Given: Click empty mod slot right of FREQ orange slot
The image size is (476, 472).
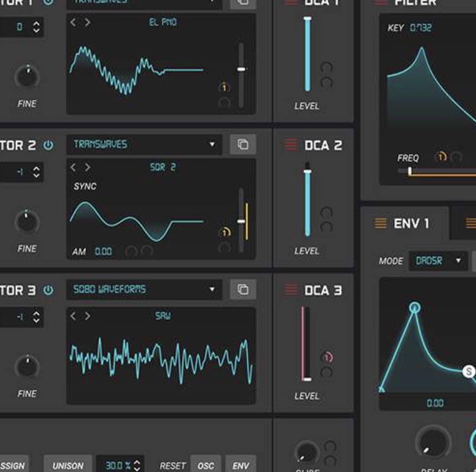Looking at the screenshot, I should 456,157.
